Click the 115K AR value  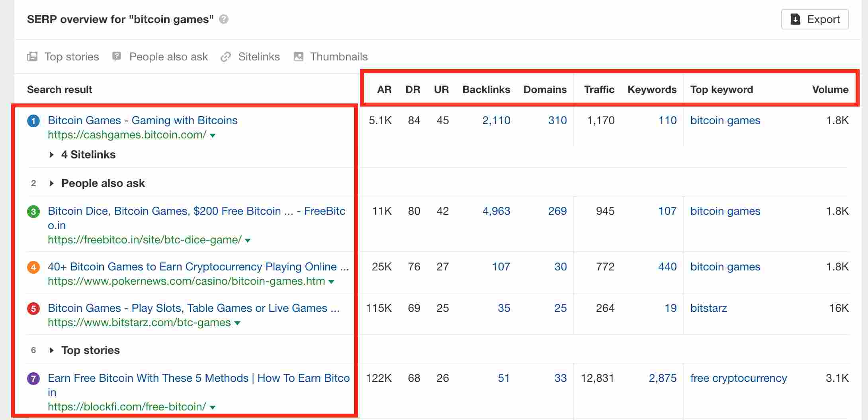click(379, 308)
